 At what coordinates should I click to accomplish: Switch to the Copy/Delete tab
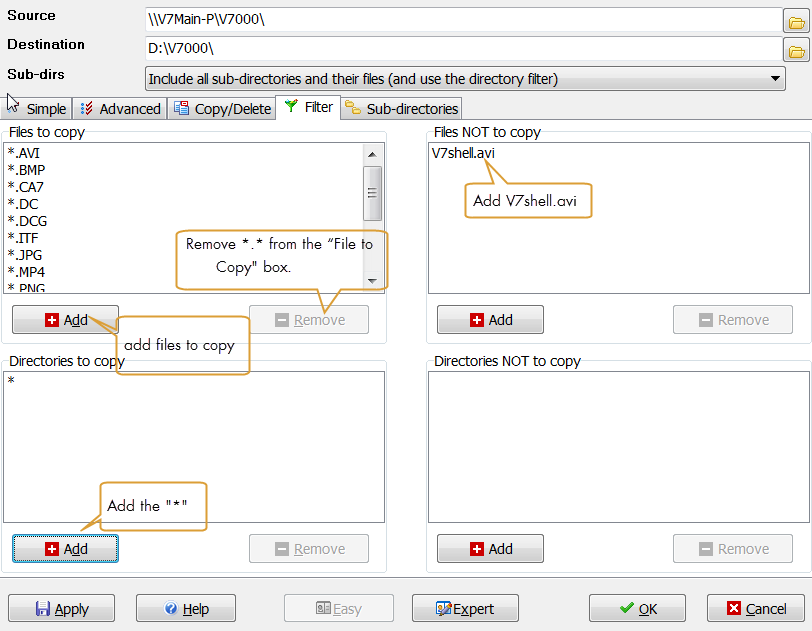coord(222,109)
